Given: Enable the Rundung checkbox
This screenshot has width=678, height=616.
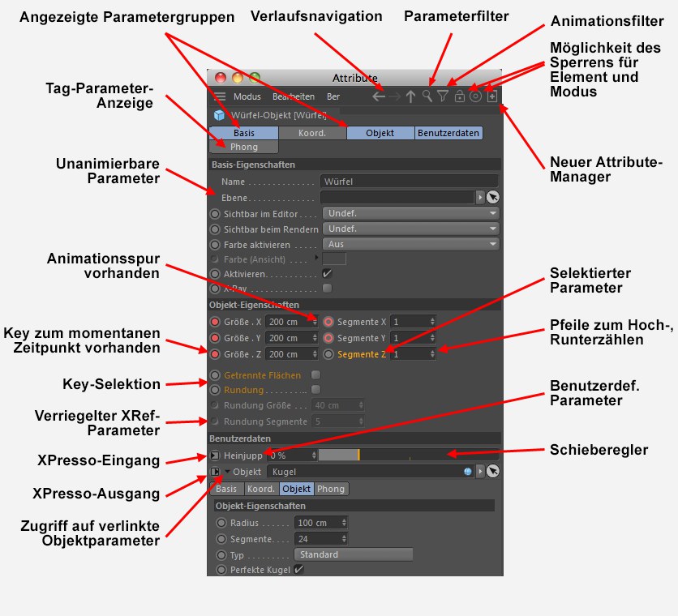Looking at the screenshot, I should pos(316,390).
